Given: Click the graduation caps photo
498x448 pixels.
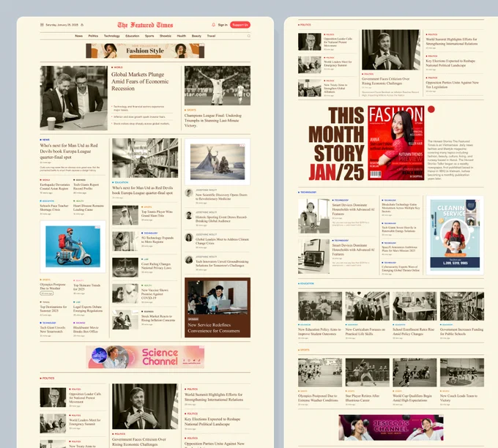Looking at the screenshot, I should click(x=367, y=306).
